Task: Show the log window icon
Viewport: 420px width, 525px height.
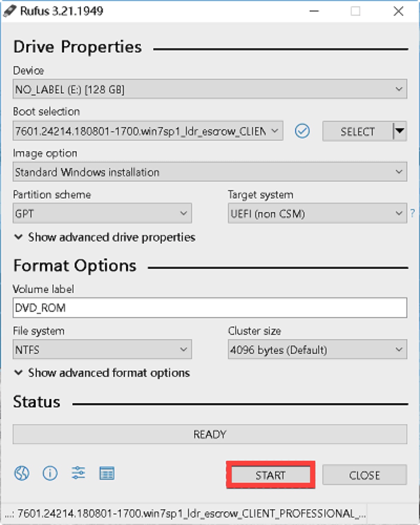Action: click(x=107, y=474)
